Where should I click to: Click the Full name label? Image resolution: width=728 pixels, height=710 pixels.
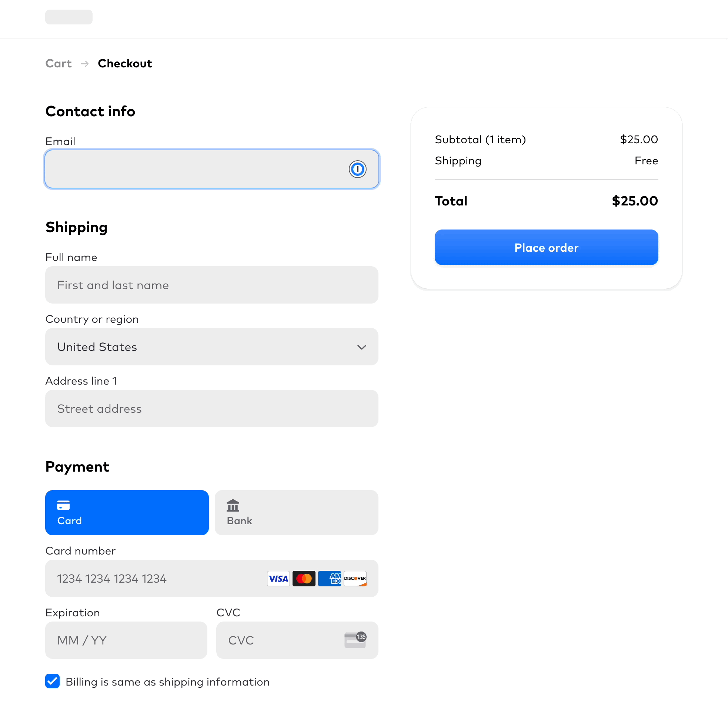point(71,257)
